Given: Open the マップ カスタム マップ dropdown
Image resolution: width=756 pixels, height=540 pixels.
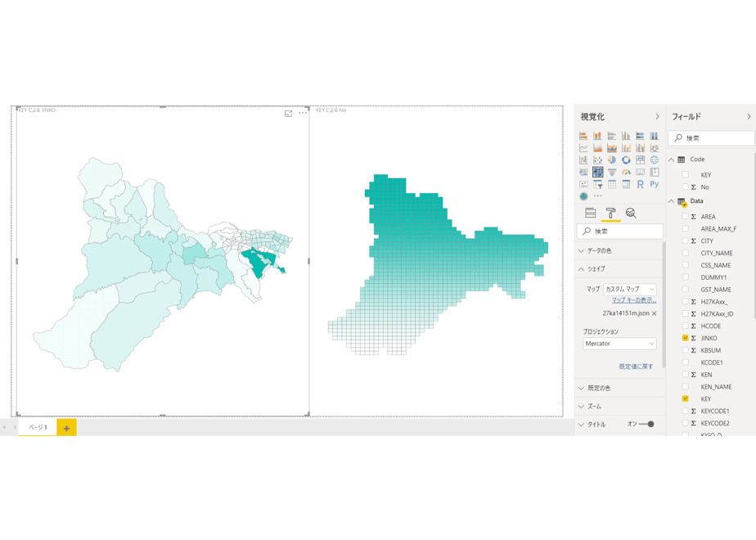Looking at the screenshot, I should [x=630, y=290].
